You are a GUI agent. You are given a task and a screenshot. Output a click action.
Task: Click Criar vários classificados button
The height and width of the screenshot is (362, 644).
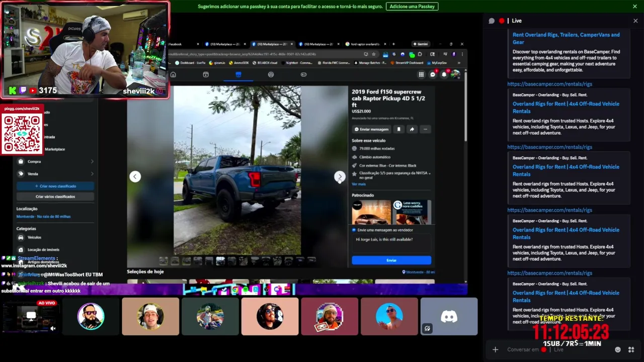point(55,197)
